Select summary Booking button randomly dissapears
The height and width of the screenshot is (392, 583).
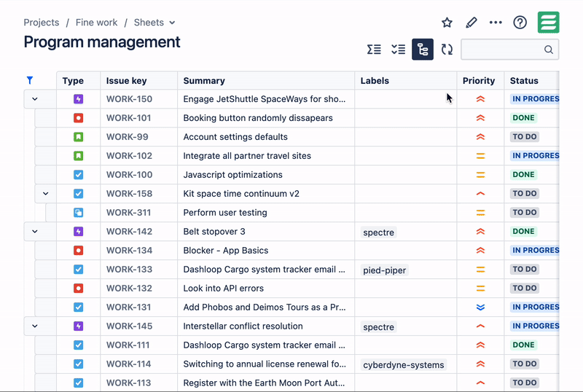point(258,118)
